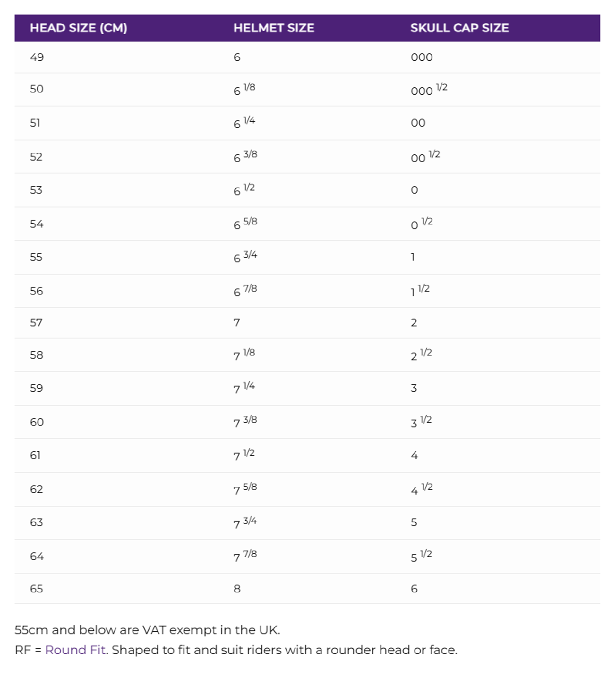The image size is (616, 675).
Task: Select helmet size 7 in row 57
Action: pos(236,323)
